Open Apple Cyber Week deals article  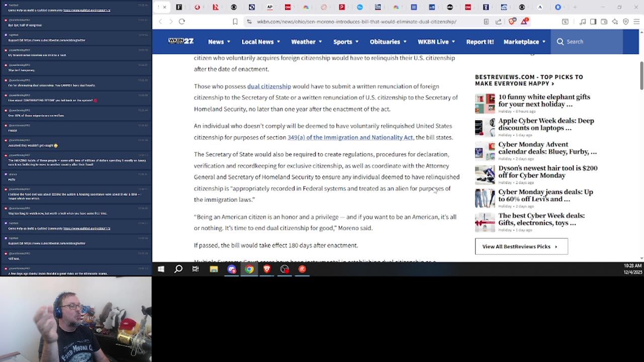coord(546,124)
